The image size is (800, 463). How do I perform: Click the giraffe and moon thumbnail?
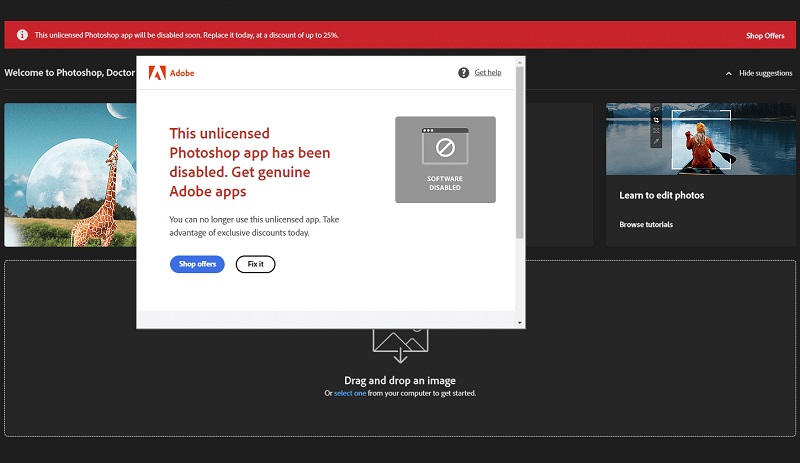[x=70, y=175]
